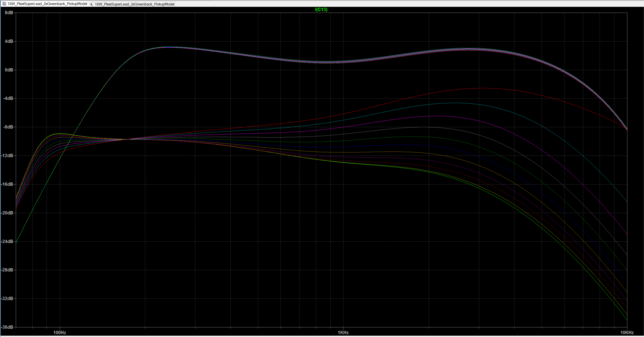The height and width of the screenshot is (337, 644).
Task: Click the -36dB vertical axis label
Action: (x=7, y=327)
